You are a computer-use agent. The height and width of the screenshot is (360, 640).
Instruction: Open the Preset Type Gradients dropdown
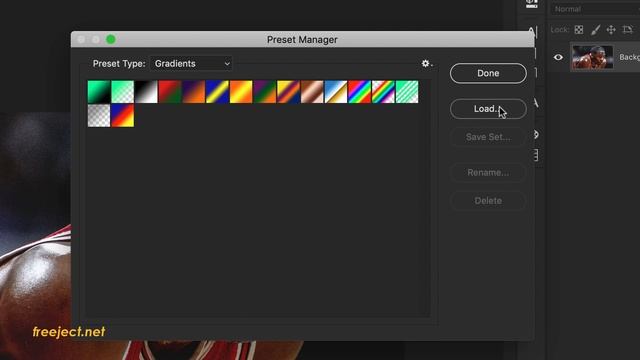point(191,64)
